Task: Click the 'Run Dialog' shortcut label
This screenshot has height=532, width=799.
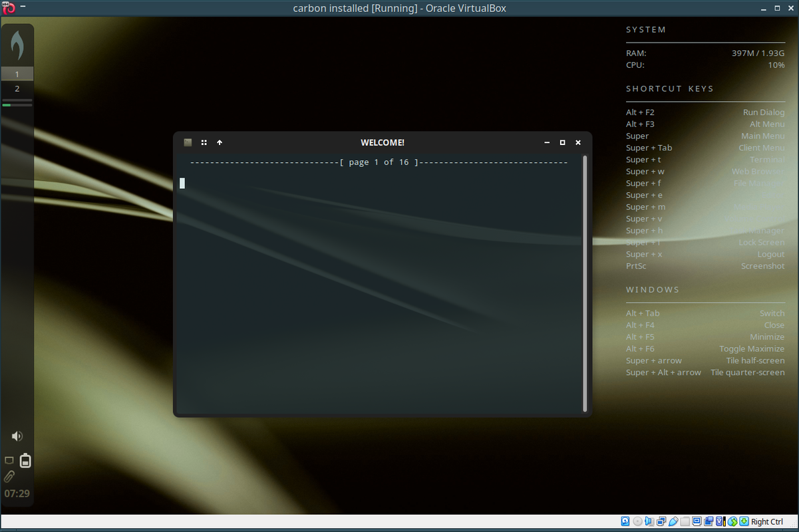Action: [x=764, y=112]
